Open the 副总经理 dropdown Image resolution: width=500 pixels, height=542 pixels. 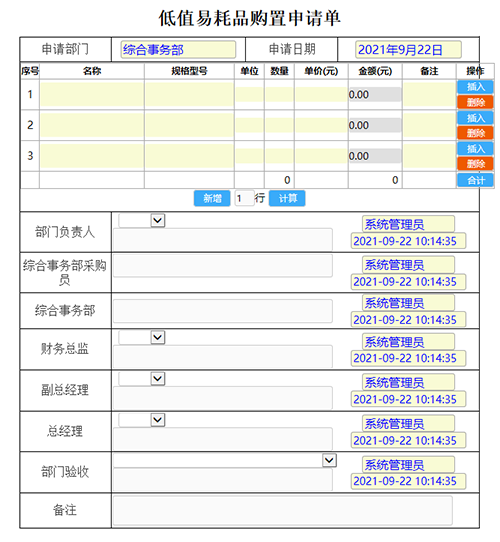coord(142,379)
